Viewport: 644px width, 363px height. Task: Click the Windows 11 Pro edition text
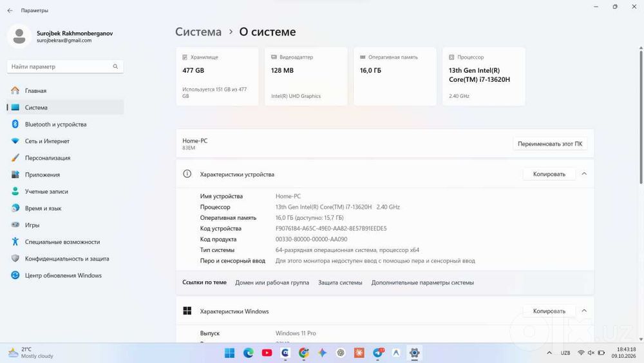pyautogui.click(x=296, y=333)
